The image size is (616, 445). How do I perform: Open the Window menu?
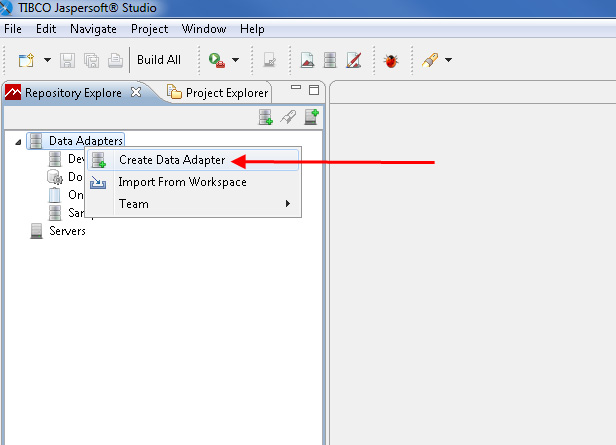pos(204,29)
